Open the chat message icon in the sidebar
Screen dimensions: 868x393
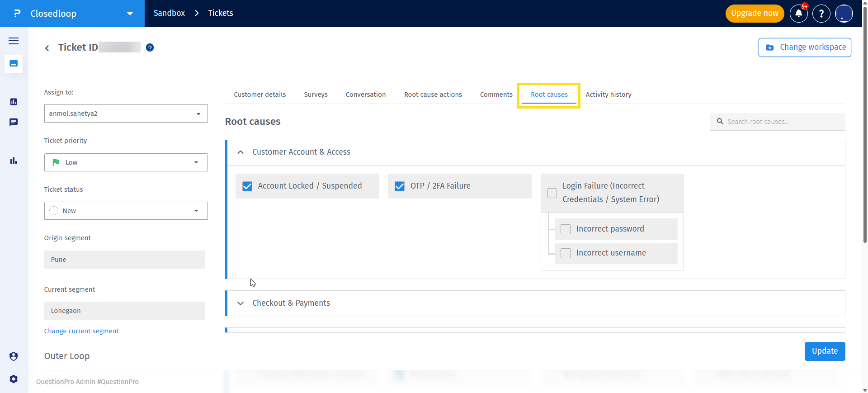click(14, 122)
